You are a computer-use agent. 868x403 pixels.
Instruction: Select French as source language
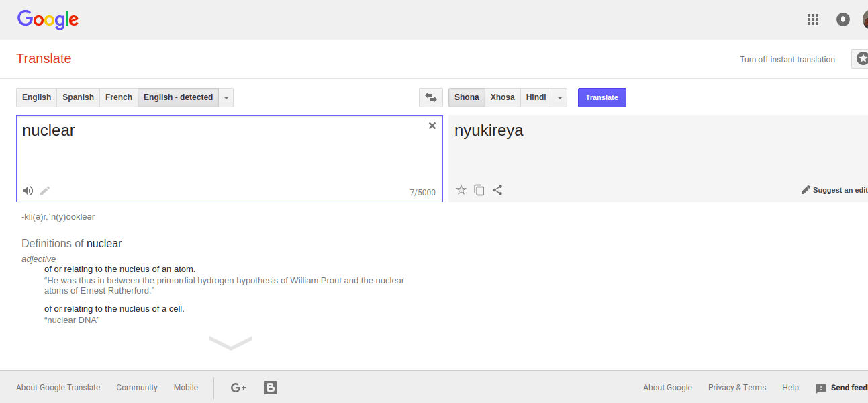pos(119,97)
